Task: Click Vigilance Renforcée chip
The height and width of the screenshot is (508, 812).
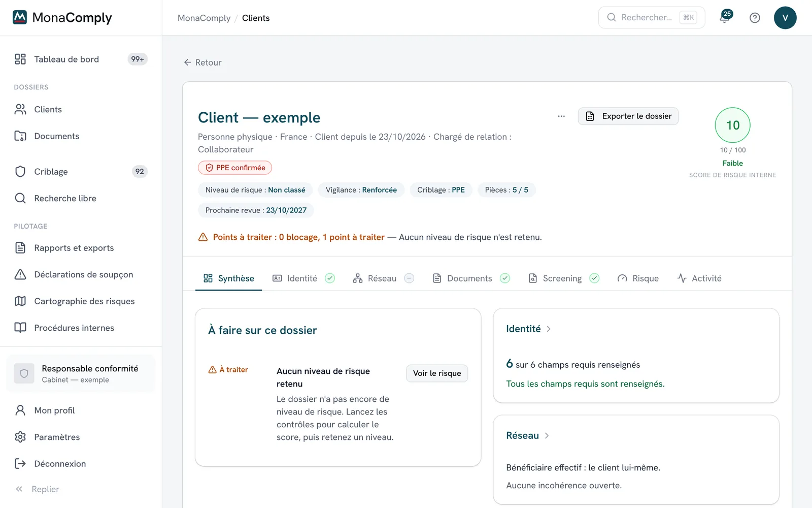Action: (361, 190)
